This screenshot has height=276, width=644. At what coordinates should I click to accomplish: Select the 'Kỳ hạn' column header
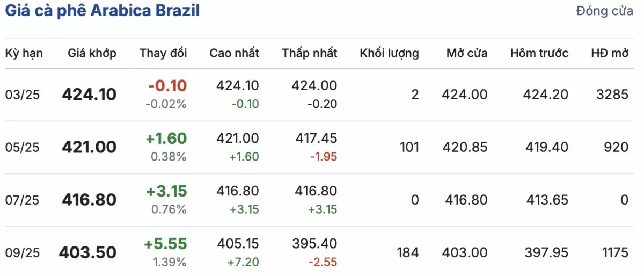pyautogui.click(x=24, y=53)
